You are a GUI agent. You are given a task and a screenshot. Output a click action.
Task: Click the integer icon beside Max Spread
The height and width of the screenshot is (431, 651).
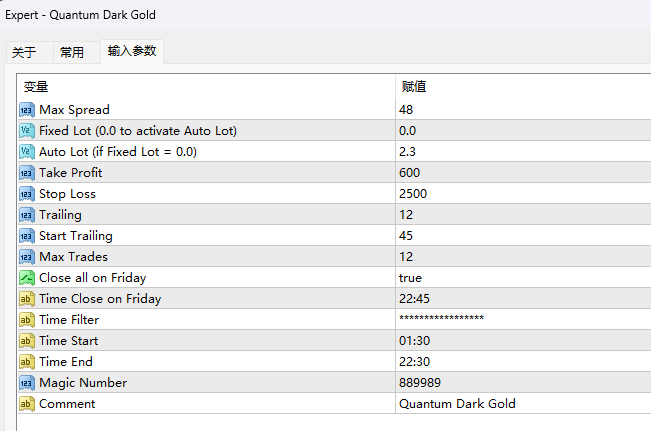click(27, 110)
